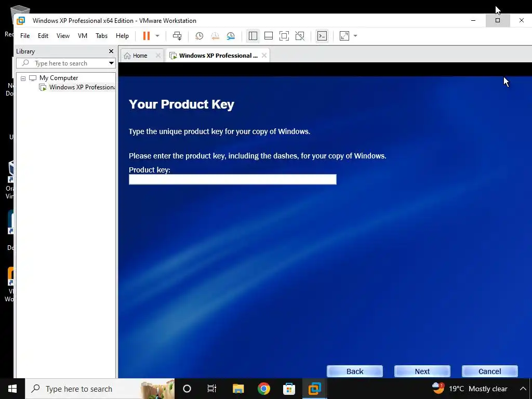Click the Next button in setup
This screenshot has height=399, width=532.
coord(422,371)
